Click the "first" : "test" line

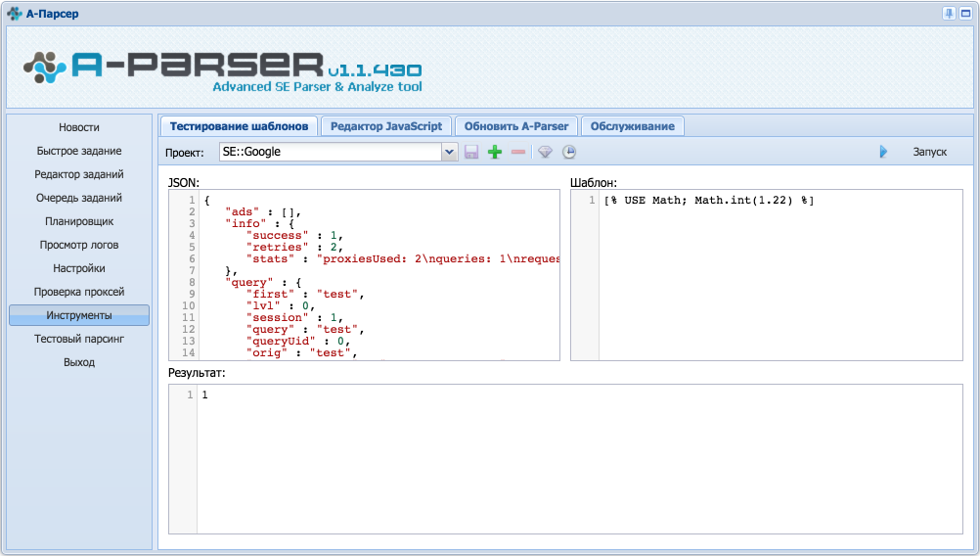click(x=305, y=295)
